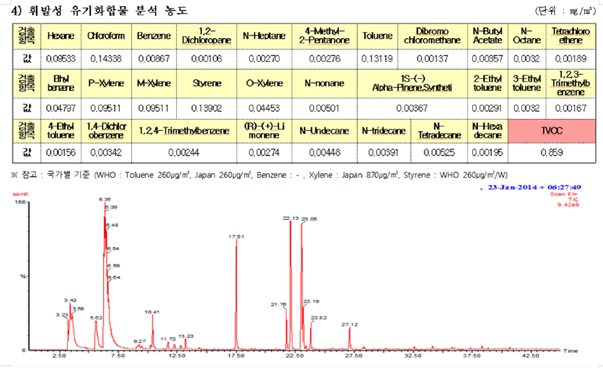Select the Styrene value 0.13902
Screen dimensions: 603x368
coord(207,108)
